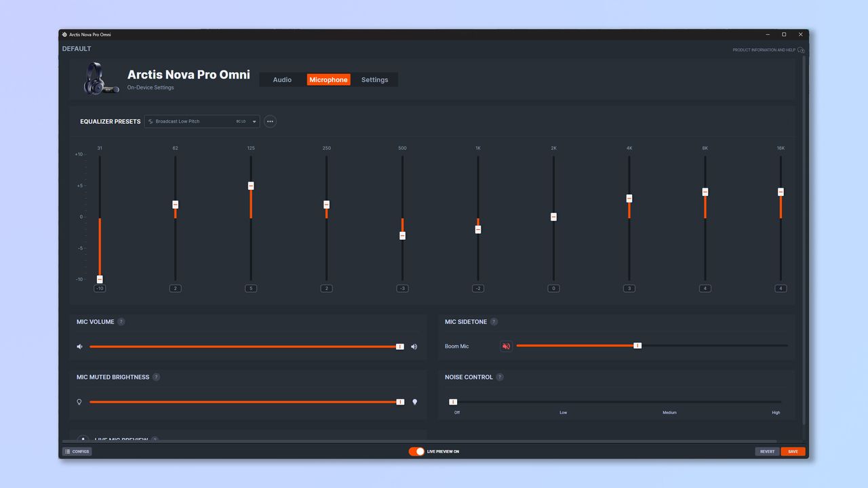Viewport: 868px width, 488px height.
Task: Click the DEFAULT configuration label
Action: click(77, 49)
